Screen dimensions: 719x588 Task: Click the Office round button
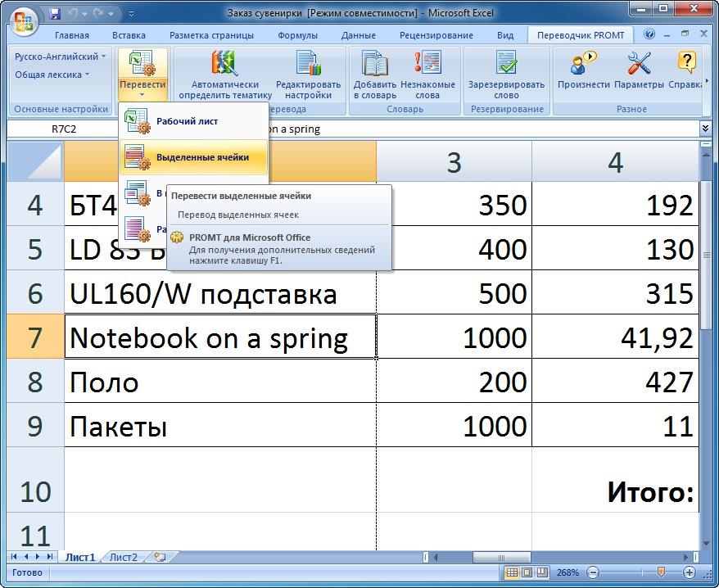click(24, 21)
